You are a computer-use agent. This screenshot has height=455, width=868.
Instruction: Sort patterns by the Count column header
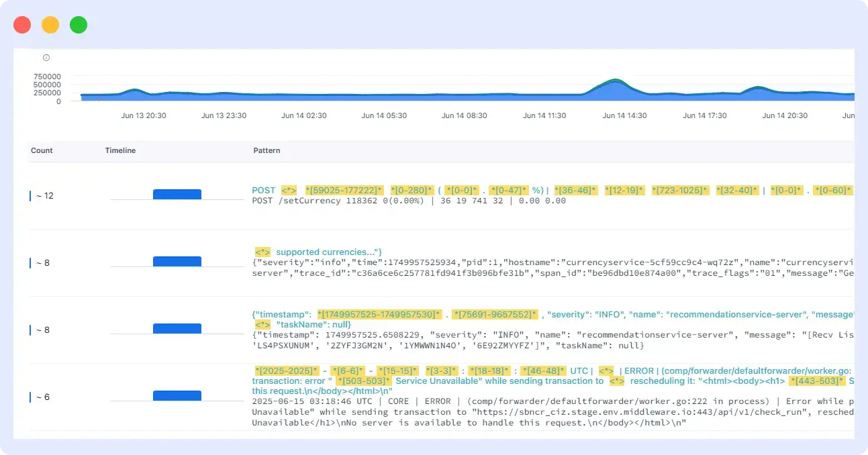click(x=42, y=150)
